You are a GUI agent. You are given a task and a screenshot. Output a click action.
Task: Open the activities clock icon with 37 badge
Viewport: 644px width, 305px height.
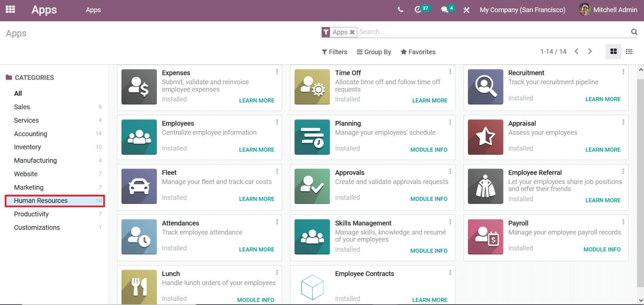418,10
